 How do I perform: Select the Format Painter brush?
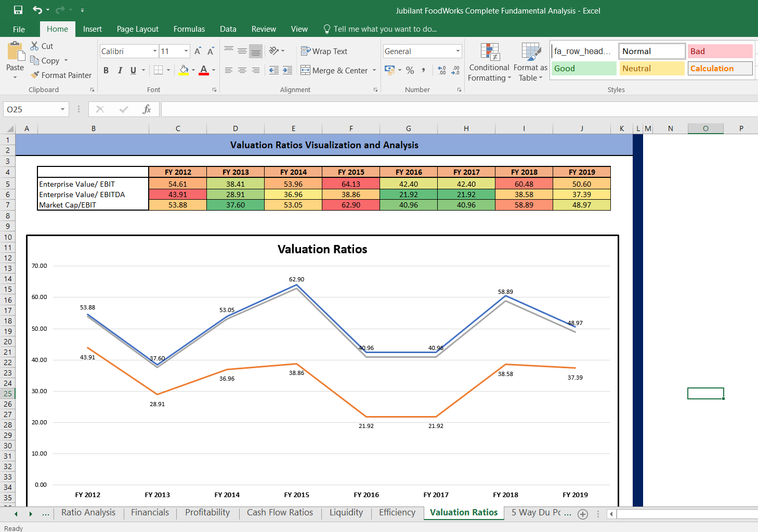[x=35, y=75]
